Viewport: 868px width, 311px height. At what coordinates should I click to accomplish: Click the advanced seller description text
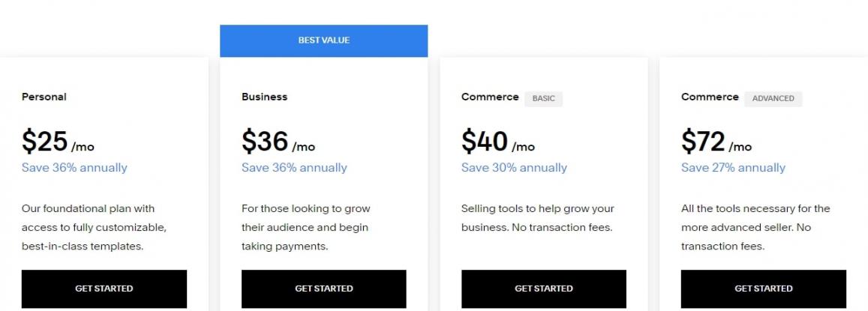[x=755, y=227]
